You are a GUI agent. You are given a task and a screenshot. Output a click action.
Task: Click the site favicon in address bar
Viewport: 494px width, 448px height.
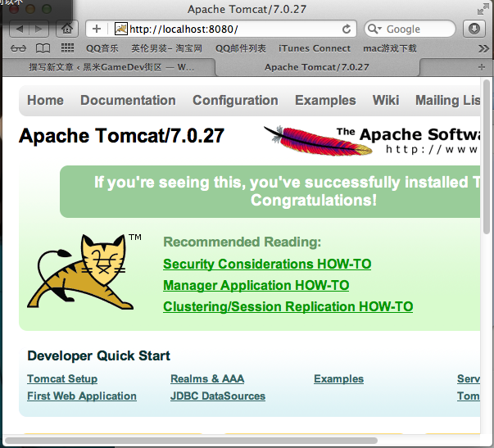click(x=120, y=29)
